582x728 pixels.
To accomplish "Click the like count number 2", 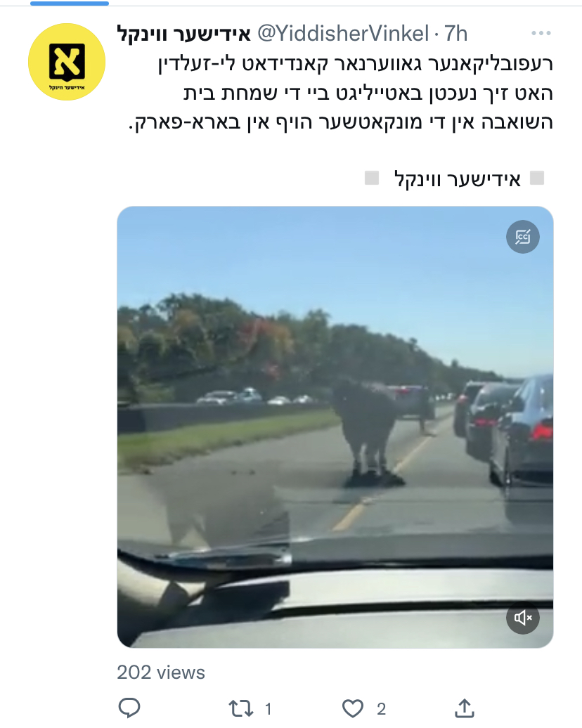I will [382, 709].
